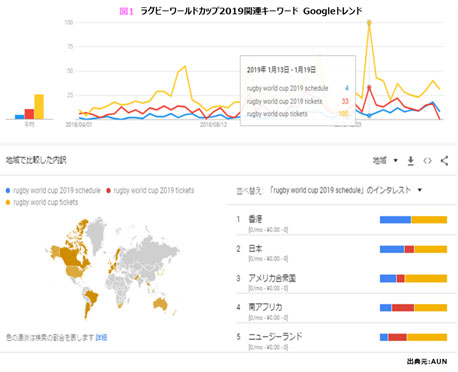458x372 pixels.
Task: Click the 地域で比較した内訳 heading
Action: (36, 160)
